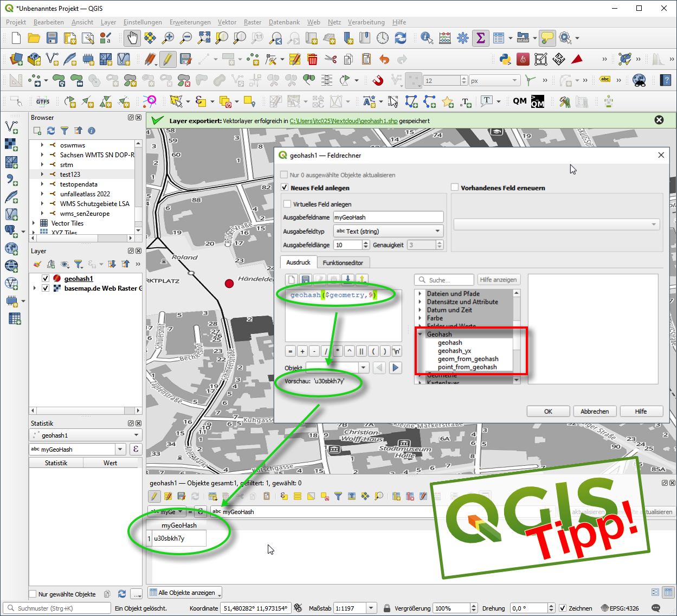Hide the basemap.de Web Raster layer
677x616 pixels.
[x=46, y=288]
